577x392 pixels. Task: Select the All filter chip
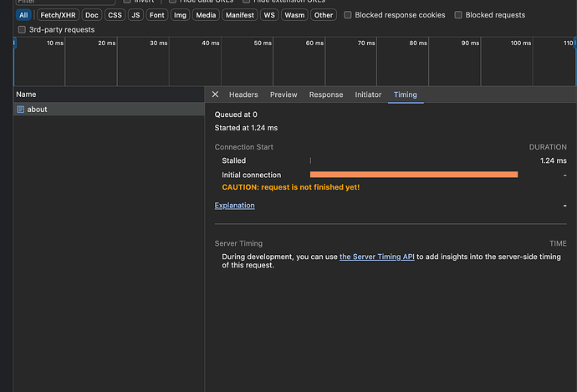[23, 15]
